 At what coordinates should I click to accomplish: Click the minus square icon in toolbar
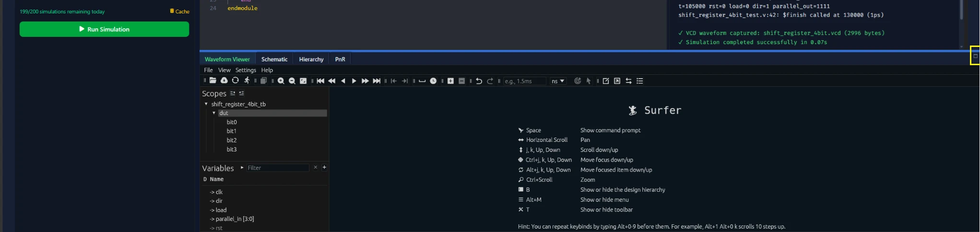click(x=461, y=81)
